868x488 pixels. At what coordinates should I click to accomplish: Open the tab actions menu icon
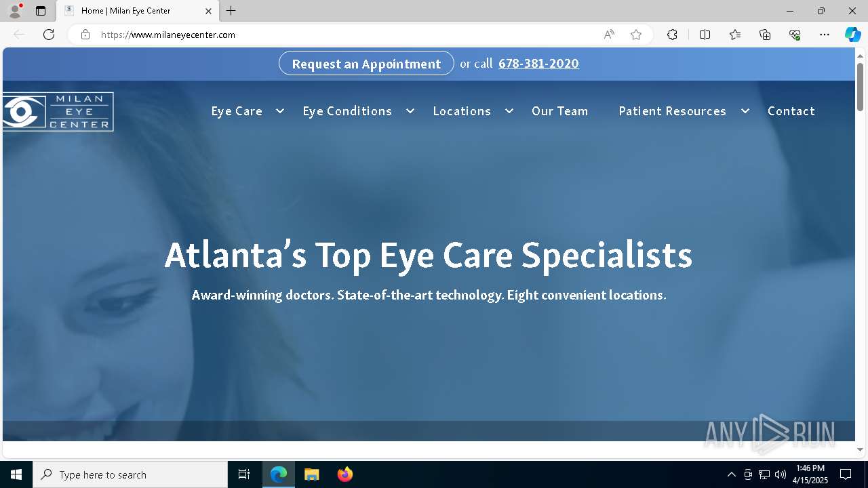click(41, 11)
